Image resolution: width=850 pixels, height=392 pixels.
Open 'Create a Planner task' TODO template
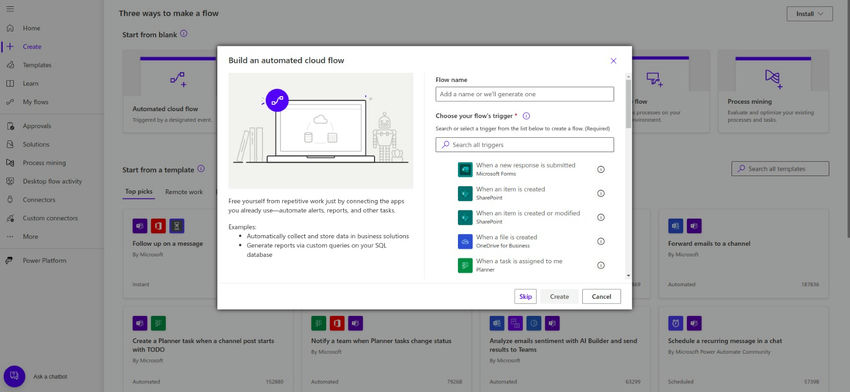tap(208, 349)
